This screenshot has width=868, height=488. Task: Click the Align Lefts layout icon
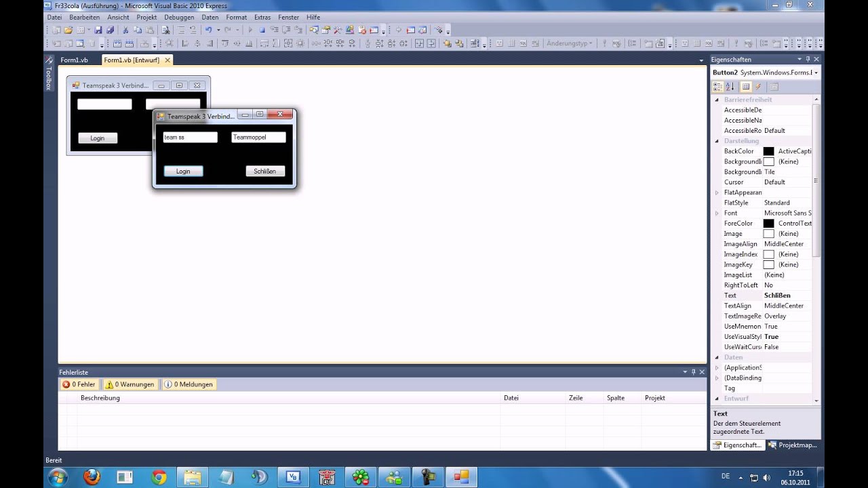(x=186, y=43)
